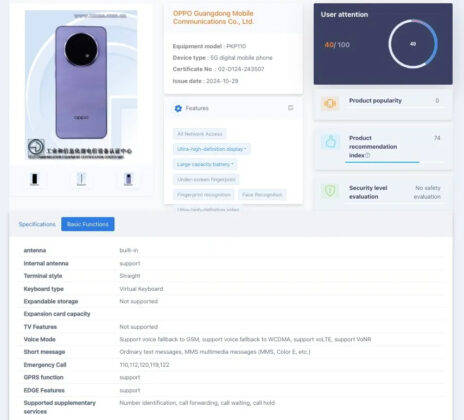Open the Basic Functions tab
Image resolution: width=464 pixels, height=420 pixels.
click(88, 224)
